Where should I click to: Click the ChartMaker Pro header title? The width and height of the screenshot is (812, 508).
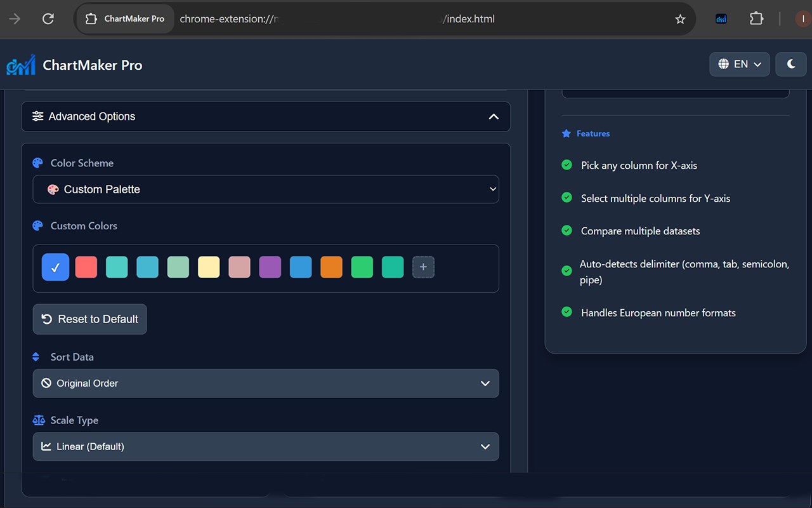(93, 65)
